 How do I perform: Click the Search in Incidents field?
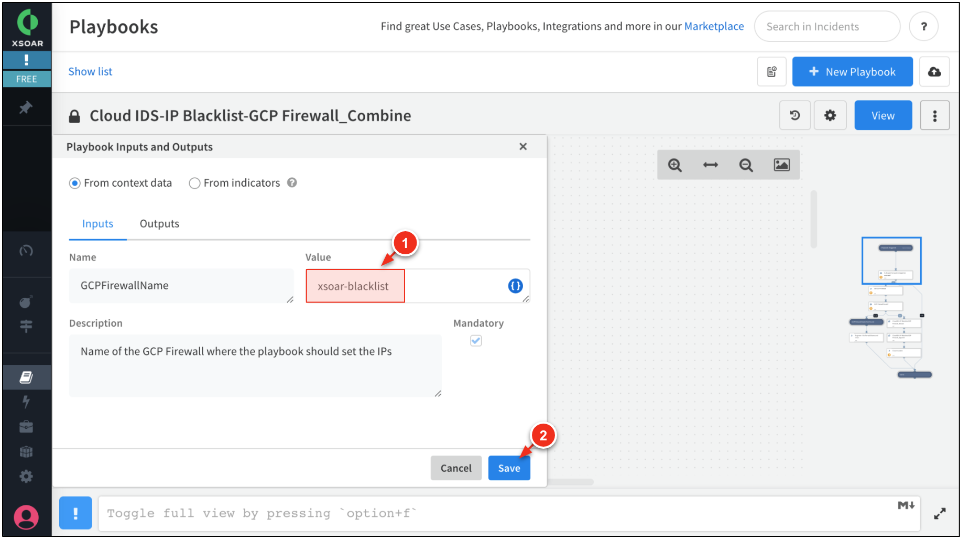point(826,27)
